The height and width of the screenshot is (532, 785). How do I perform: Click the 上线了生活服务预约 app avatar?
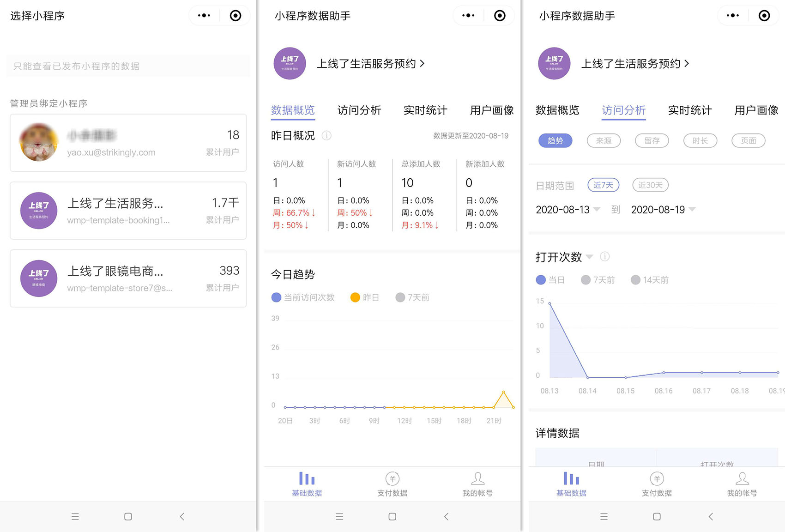point(290,63)
